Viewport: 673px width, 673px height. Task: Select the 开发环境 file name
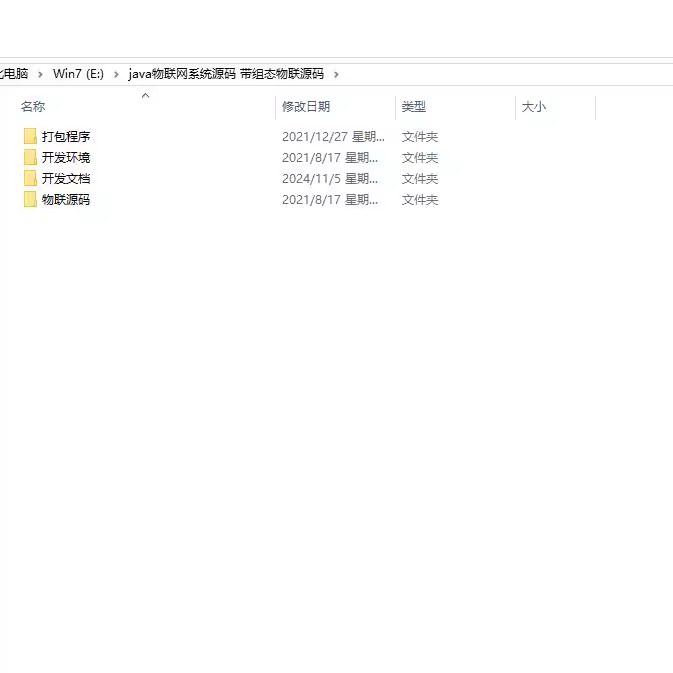[66, 158]
